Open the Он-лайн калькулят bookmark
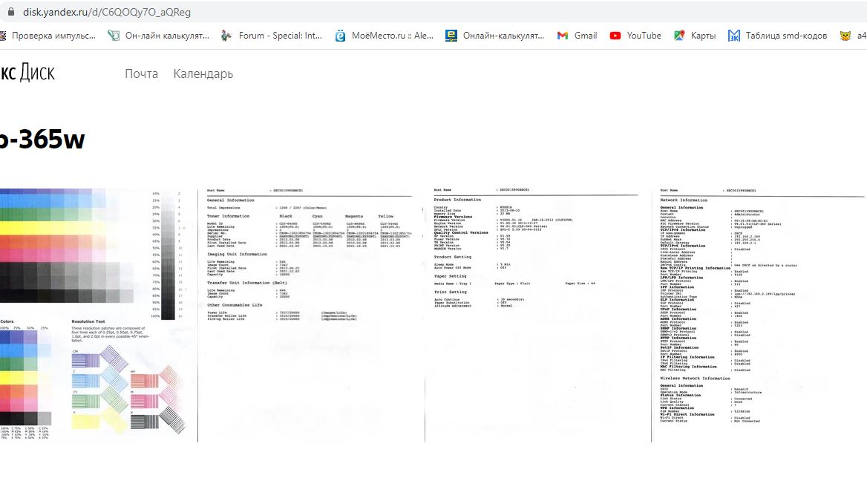Image resolution: width=867 pixels, height=504 pixels. [x=166, y=36]
